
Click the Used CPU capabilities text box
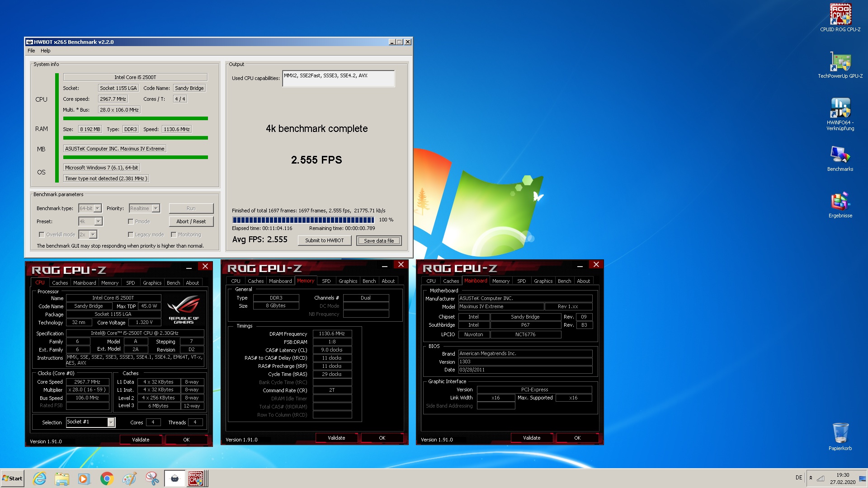[338, 79]
